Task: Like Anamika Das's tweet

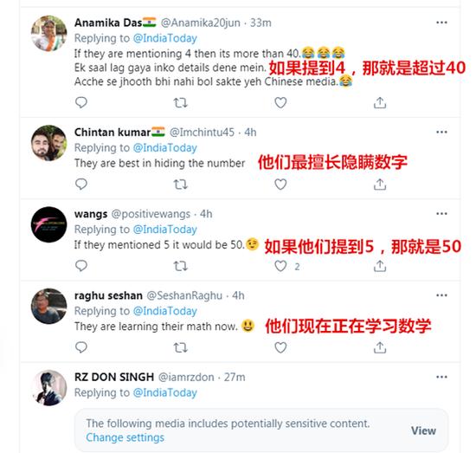Action: point(280,103)
